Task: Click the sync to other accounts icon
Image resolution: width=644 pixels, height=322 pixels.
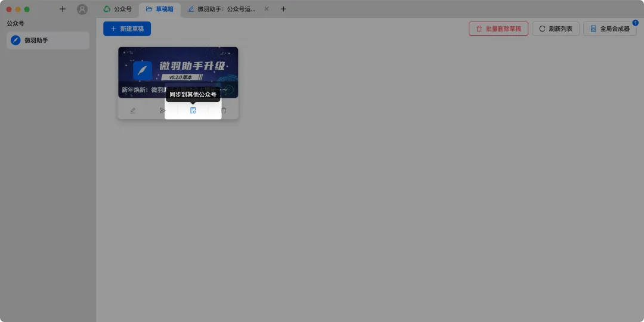Action: coord(193,110)
